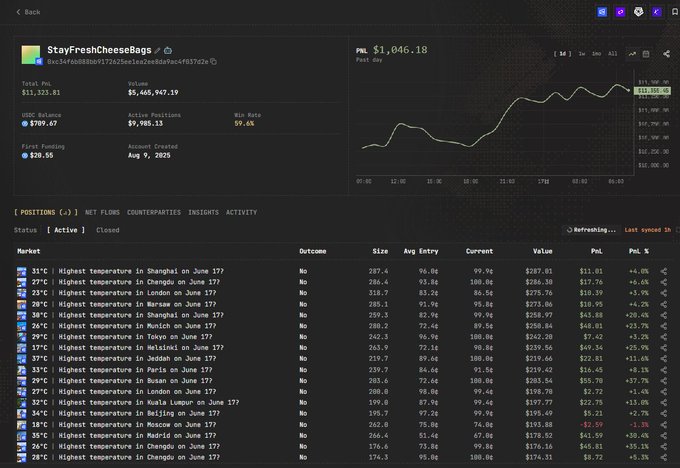This screenshot has width=680, height=468.
Task: Open the blue Polymarket icon in top bar
Action: click(602, 12)
